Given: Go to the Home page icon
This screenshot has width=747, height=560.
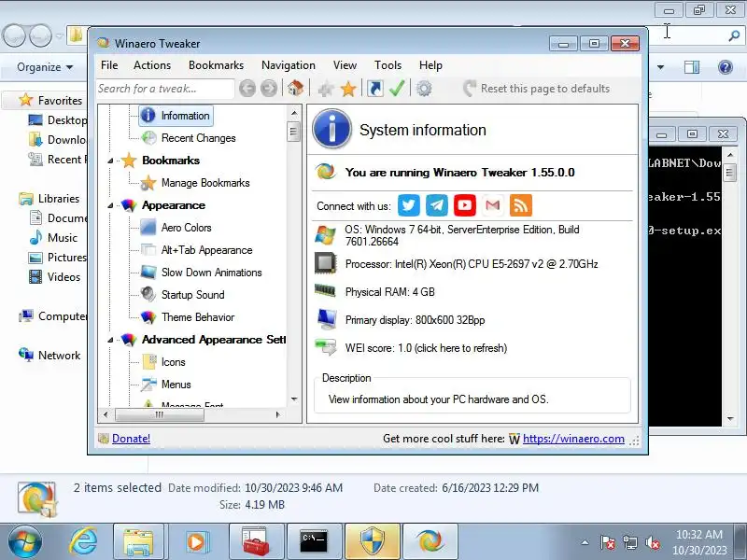Looking at the screenshot, I should pos(295,88).
